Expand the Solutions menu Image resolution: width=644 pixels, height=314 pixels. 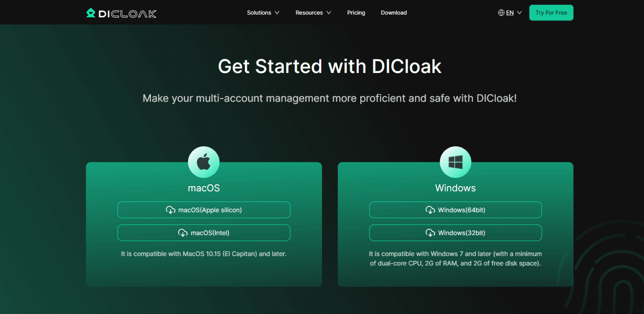(263, 12)
